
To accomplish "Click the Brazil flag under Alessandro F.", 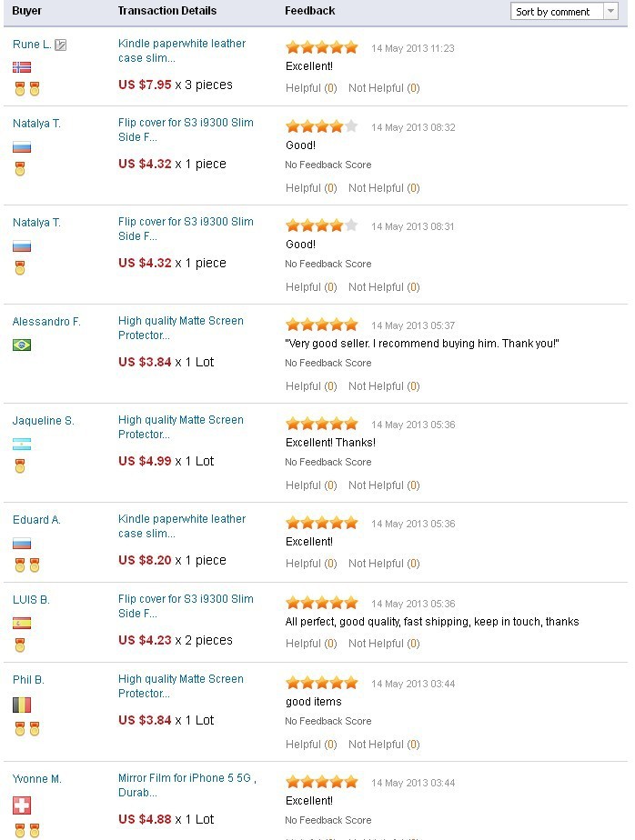I will pos(22,345).
